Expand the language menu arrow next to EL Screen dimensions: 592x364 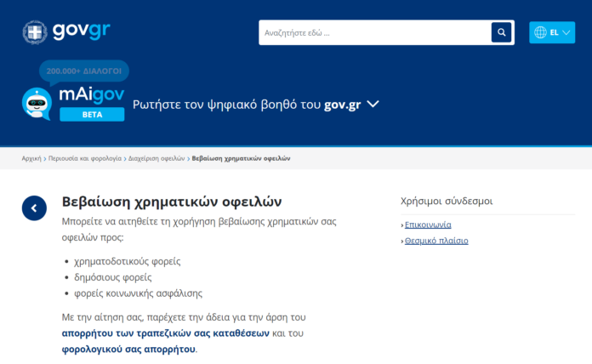coord(566,33)
